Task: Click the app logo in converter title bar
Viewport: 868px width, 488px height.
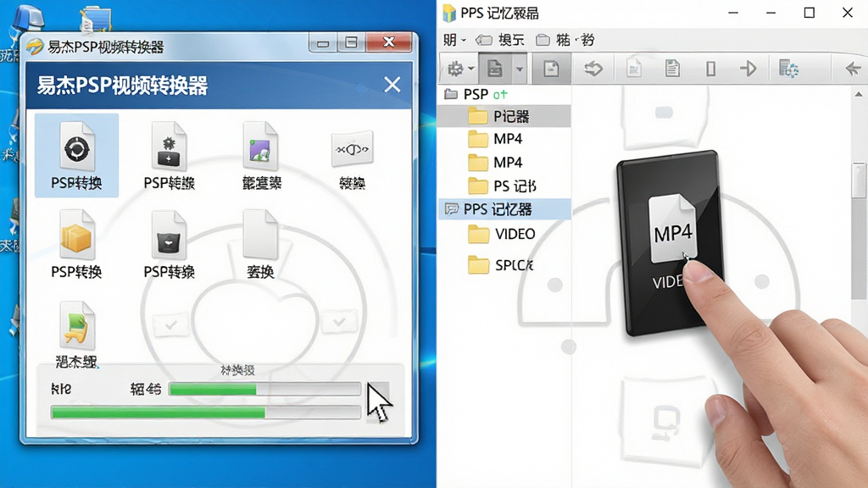Action: (34, 47)
